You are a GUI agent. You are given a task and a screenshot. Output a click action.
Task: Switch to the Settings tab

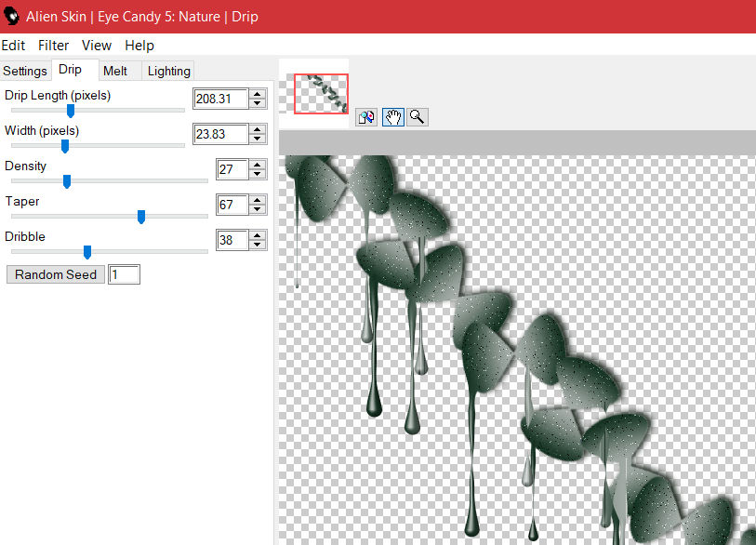click(x=25, y=71)
